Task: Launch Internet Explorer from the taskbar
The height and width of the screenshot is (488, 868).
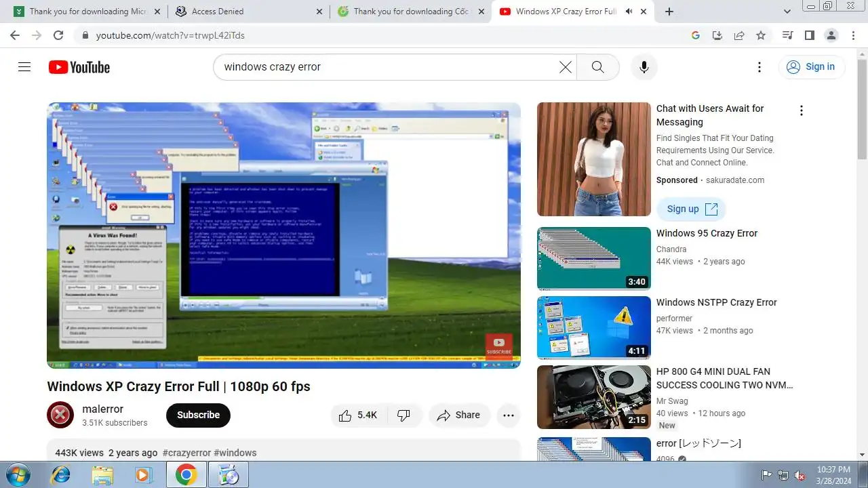Action: 60,474
